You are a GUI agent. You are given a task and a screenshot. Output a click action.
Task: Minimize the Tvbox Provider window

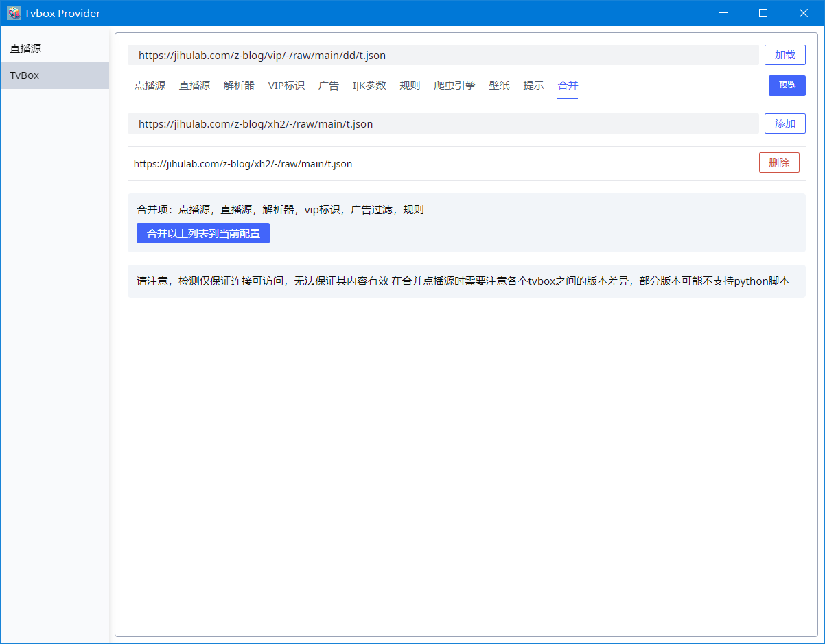(722, 13)
